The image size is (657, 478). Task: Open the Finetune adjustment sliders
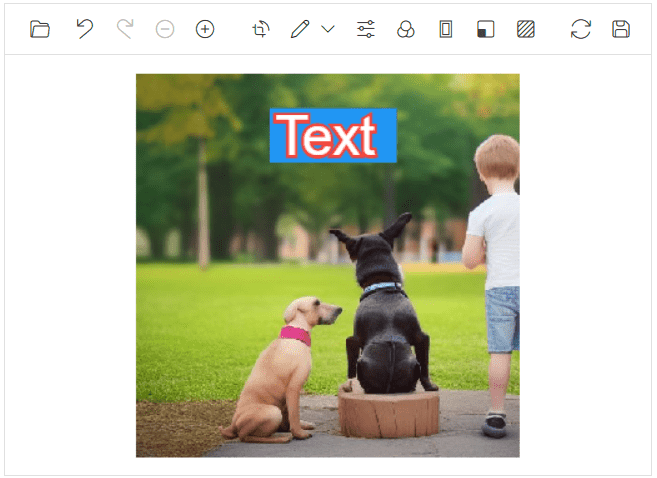(x=366, y=29)
